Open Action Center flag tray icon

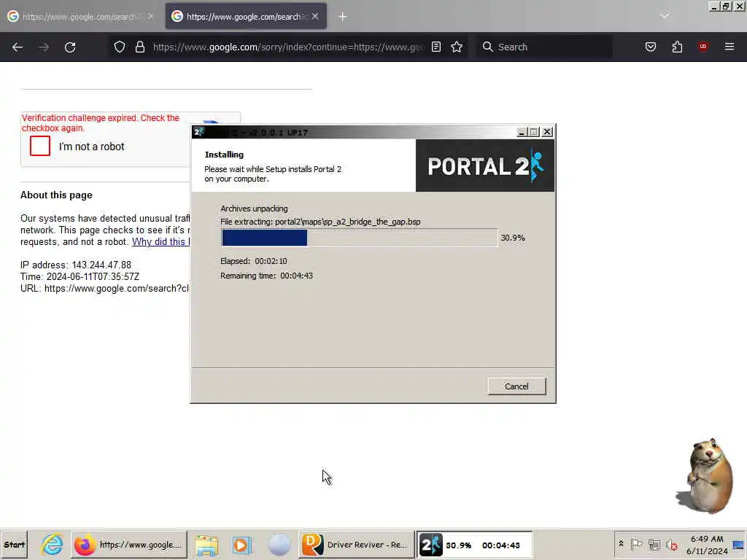tap(636, 544)
